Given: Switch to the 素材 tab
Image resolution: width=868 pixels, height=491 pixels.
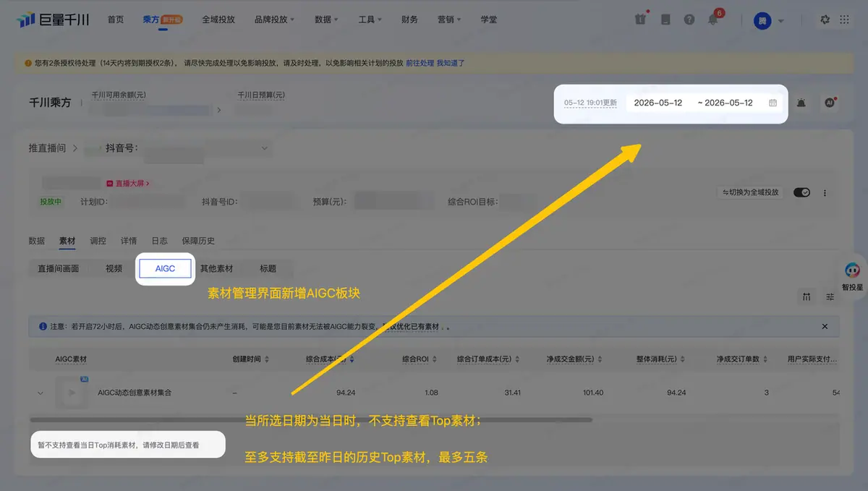Looking at the screenshot, I should 67,241.
